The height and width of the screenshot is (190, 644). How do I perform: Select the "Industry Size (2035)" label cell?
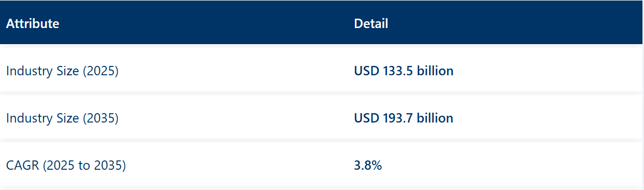62,118
